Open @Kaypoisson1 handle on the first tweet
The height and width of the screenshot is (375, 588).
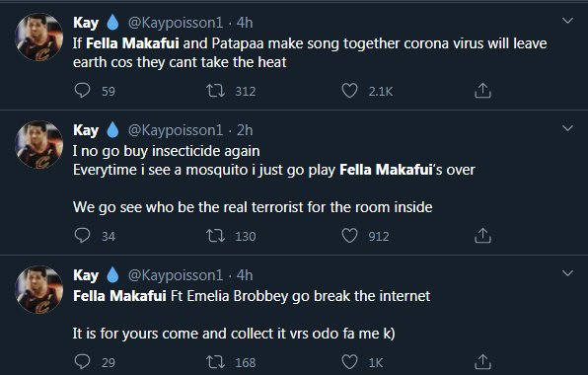coord(176,23)
